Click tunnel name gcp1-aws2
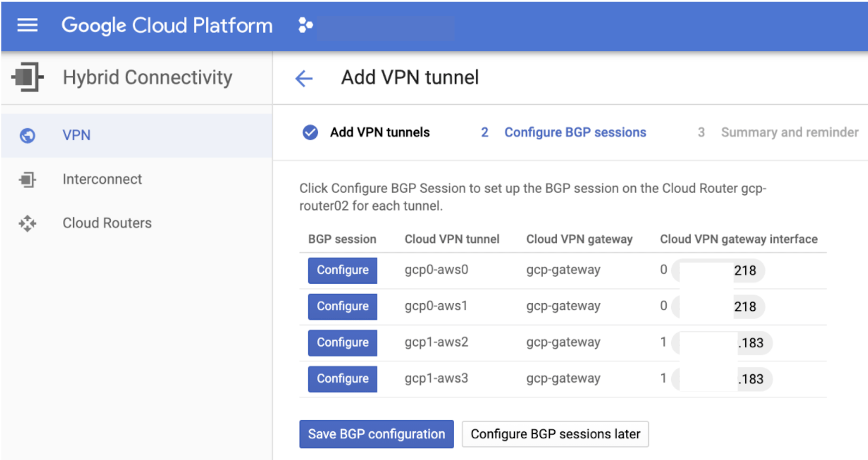The width and height of the screenshot is (868, 460). tap(436, 342)
